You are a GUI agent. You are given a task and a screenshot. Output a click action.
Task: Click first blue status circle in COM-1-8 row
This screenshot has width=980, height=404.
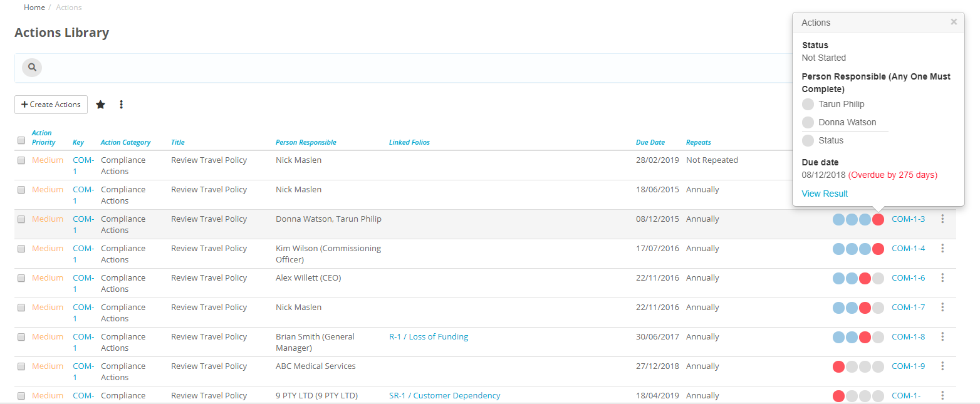[x=839, y=337]
